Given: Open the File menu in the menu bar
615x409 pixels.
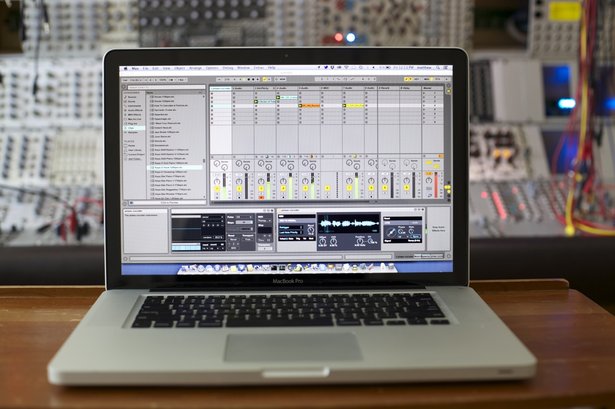Looking at the screenshot, I should [x=143, y=67].
